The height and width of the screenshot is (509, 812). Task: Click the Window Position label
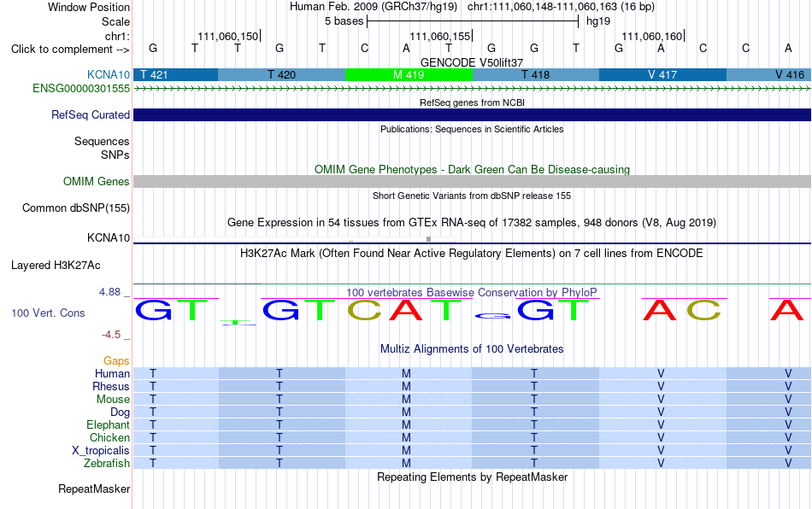tap(89, 7)
